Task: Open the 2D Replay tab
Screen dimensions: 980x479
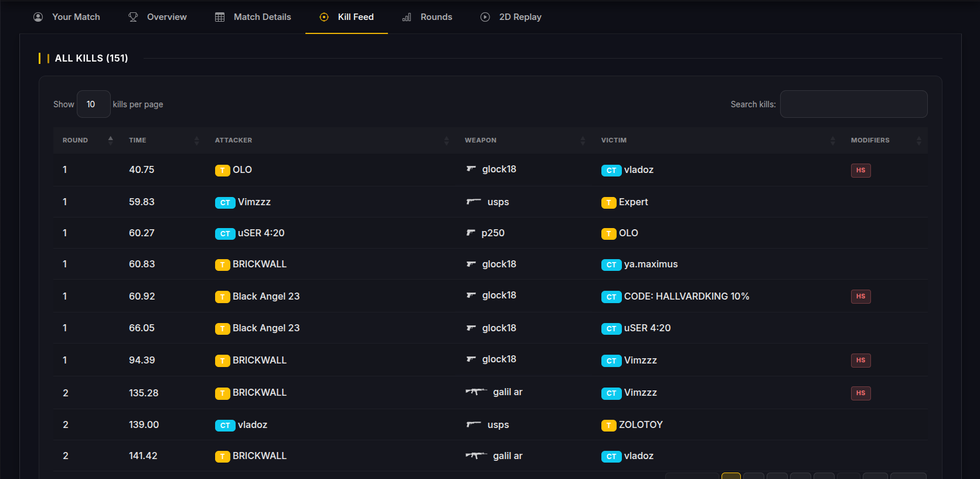Action: coord(511,17)
